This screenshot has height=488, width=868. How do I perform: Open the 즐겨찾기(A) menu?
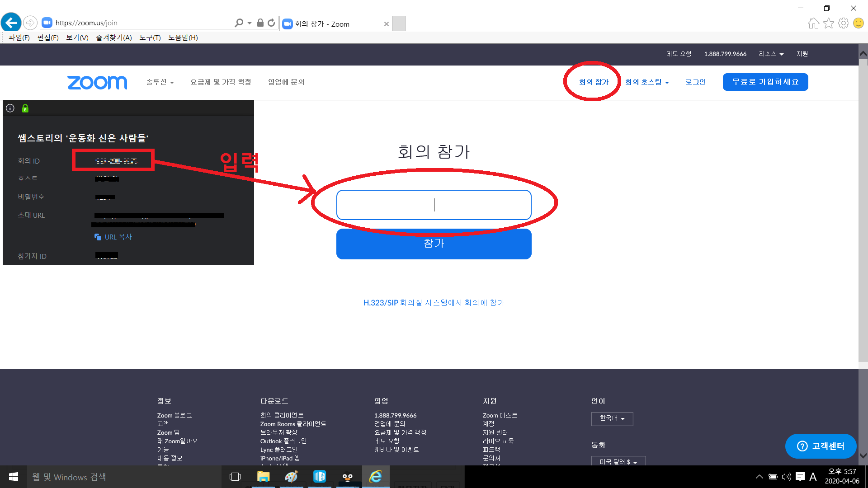(113, 38)
